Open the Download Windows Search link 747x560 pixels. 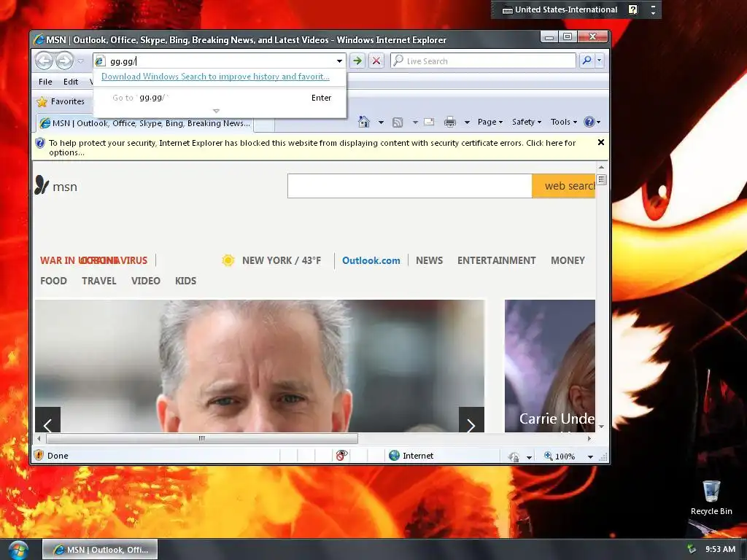[215, 76]
